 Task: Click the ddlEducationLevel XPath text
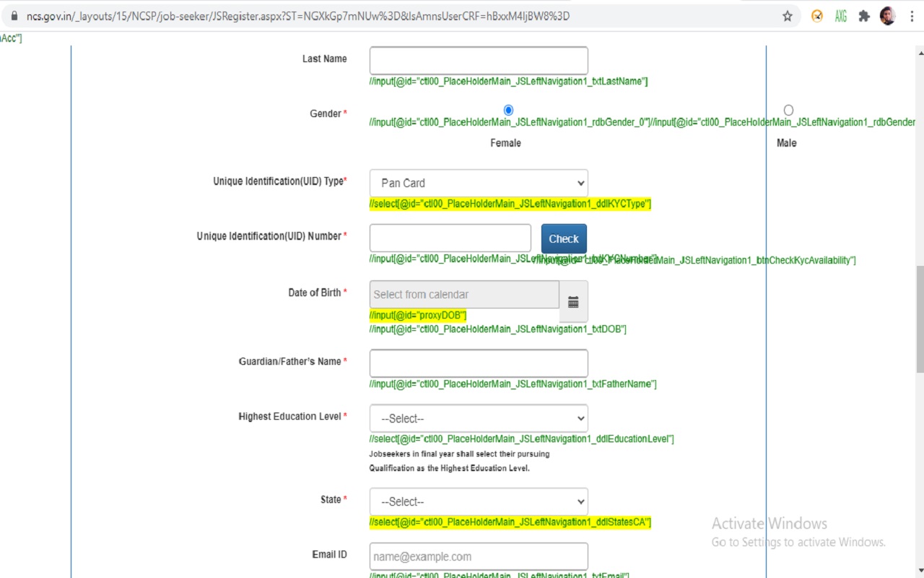coord(522,439)
